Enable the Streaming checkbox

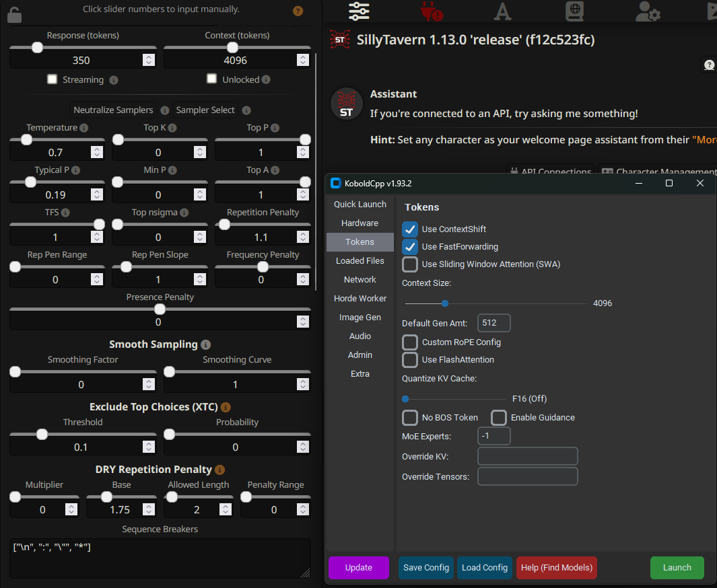click(52, 79)
